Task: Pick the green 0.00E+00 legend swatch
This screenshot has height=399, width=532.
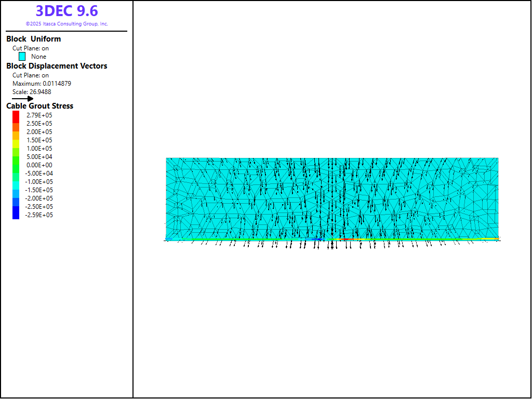Action: pyautogui.click(x=16, y=165)
